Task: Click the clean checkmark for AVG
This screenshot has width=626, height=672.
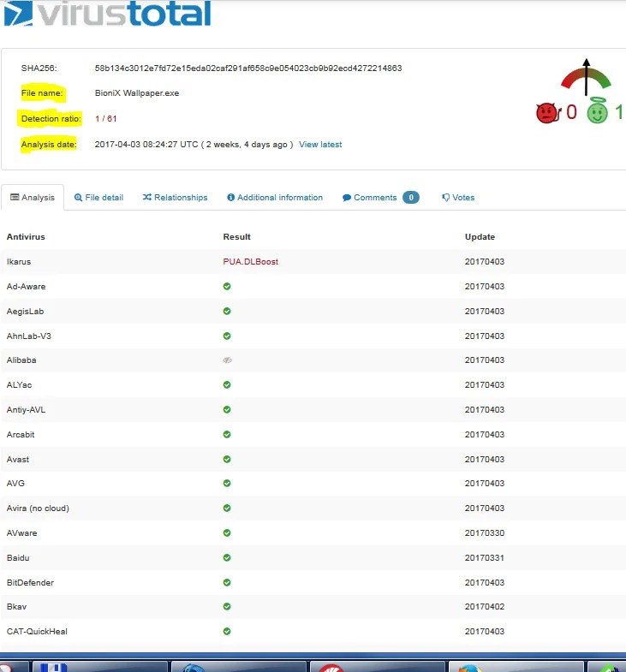Action: (227, 484)
